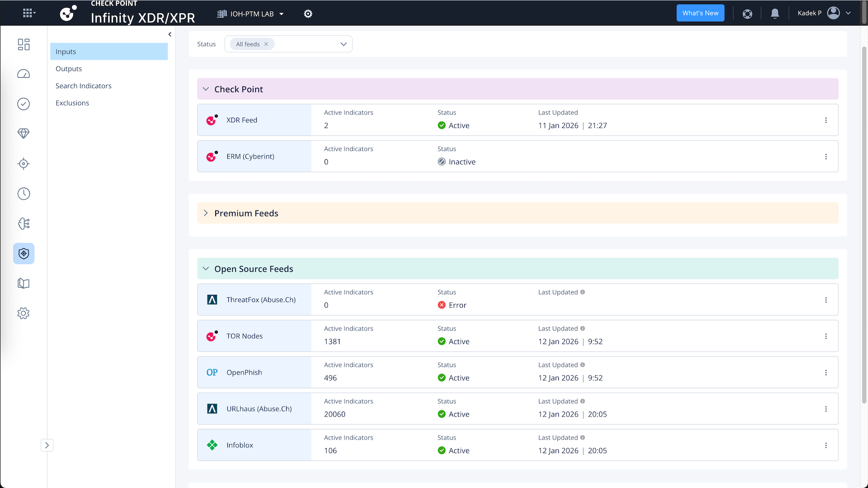Click the Last Updated info icon for ThreatFox

pos(583,292)
